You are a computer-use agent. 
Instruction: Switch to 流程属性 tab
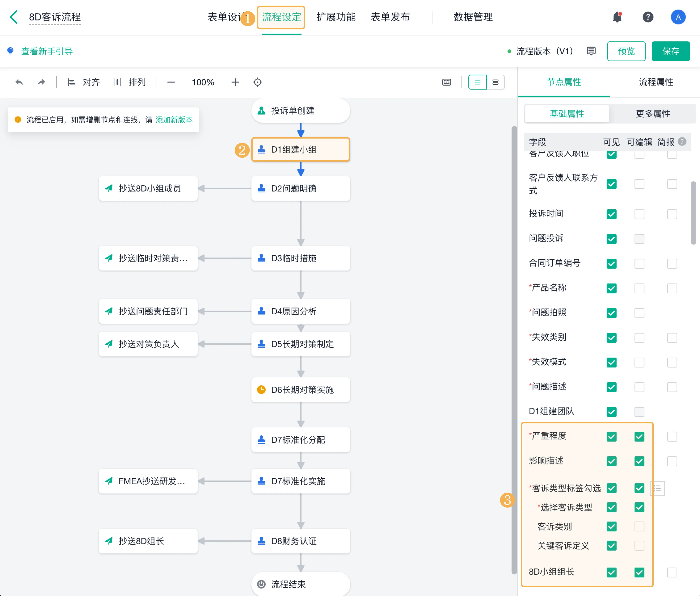coord(656,82)
